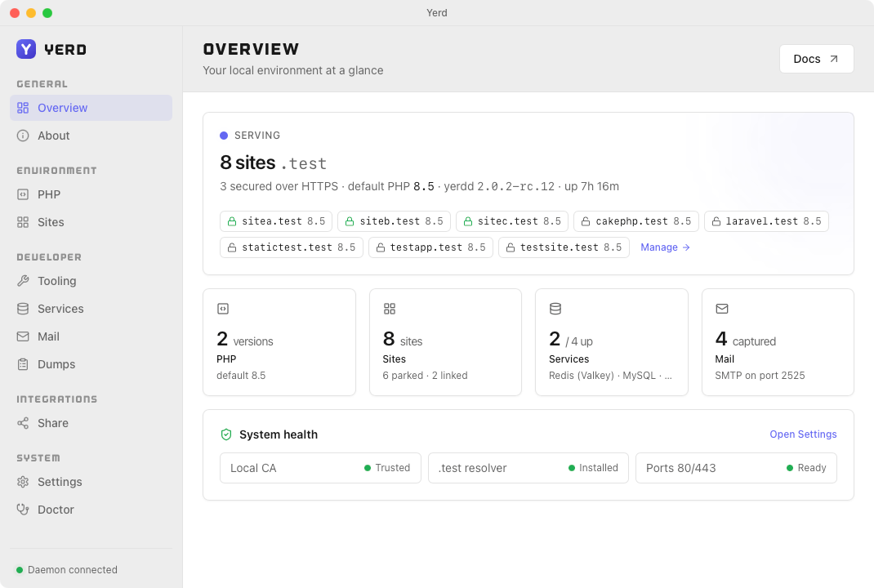
Task: Go to the About page
Action: coord(91,136)
